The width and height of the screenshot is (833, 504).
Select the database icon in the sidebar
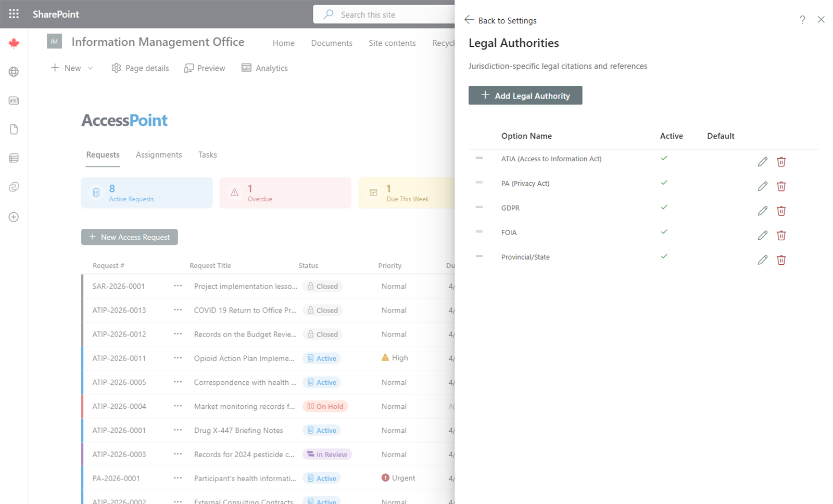point(14,158)
